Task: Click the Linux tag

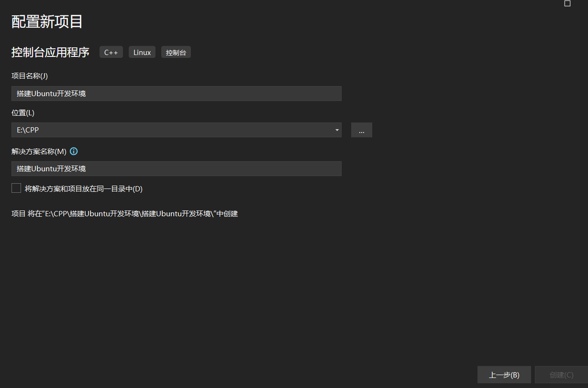Action: [142, 52]
